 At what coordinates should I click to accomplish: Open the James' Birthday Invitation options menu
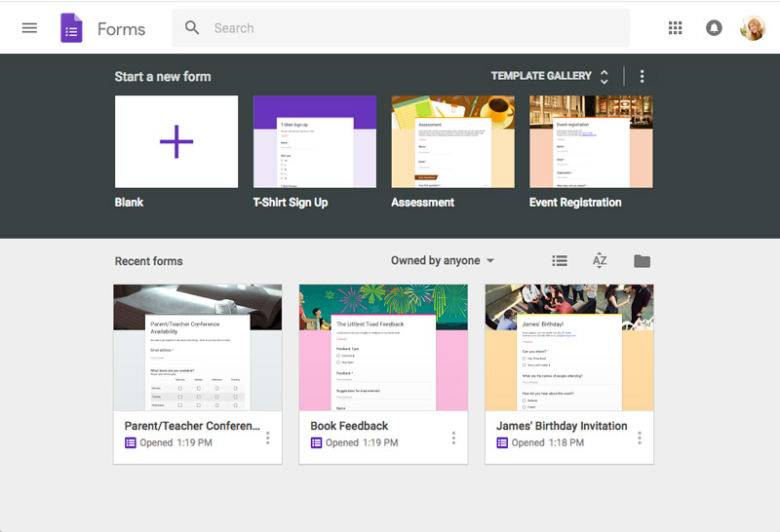(640, 438)
